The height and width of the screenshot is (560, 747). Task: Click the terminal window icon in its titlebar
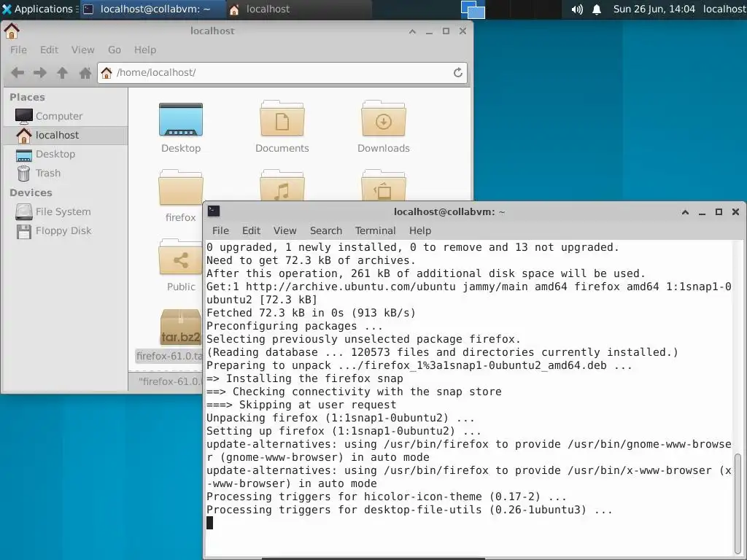pyautogui.click(x=214, y=211)
